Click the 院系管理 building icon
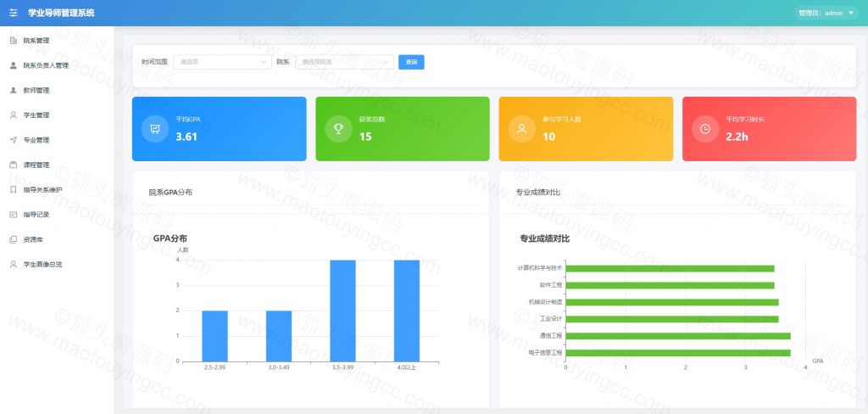Viewport: 868px width, 414px height. point(14,41)
